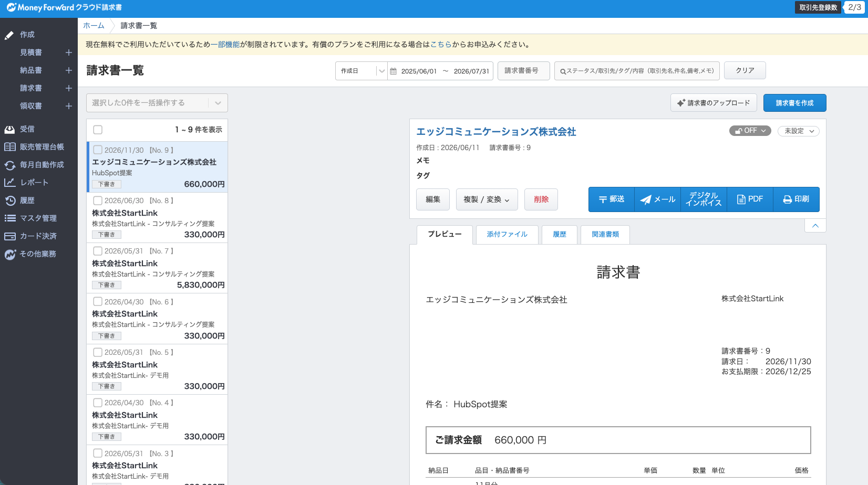The image size is (868, 485).
Task: Send invoice by 郵送 postal mail
Action: [612, 199]
